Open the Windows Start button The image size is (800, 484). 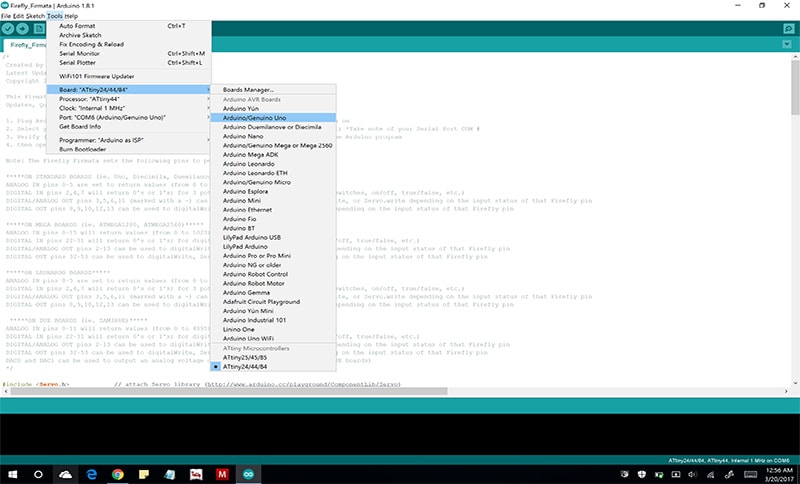13,474
